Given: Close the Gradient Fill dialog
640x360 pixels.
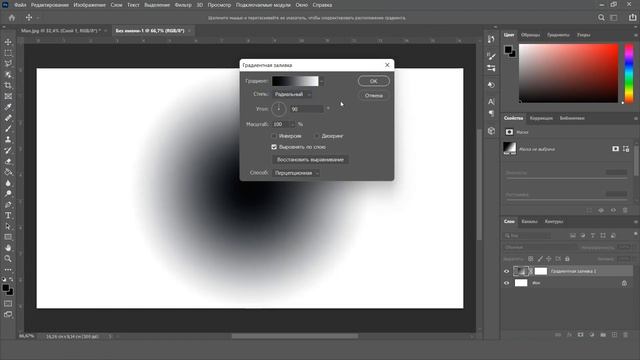Looking at the screenshot, I should (387, 65).
